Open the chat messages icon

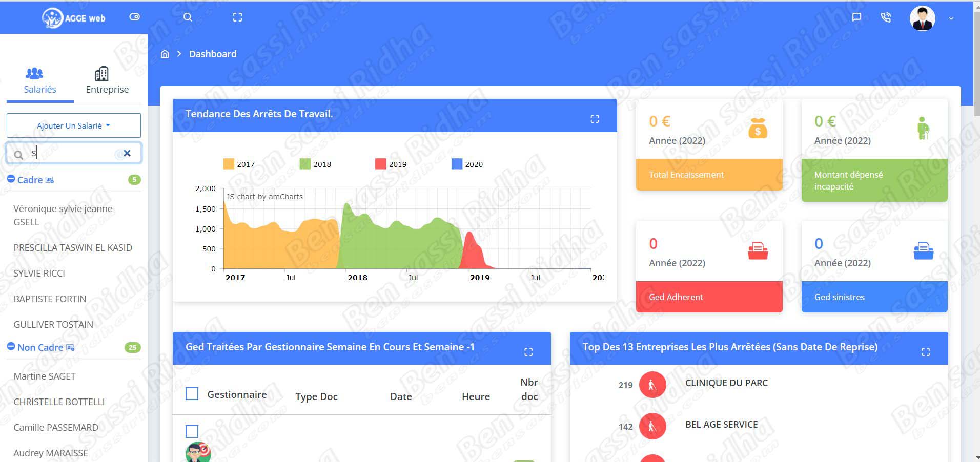pyautogui.click(x=856, y=17)
